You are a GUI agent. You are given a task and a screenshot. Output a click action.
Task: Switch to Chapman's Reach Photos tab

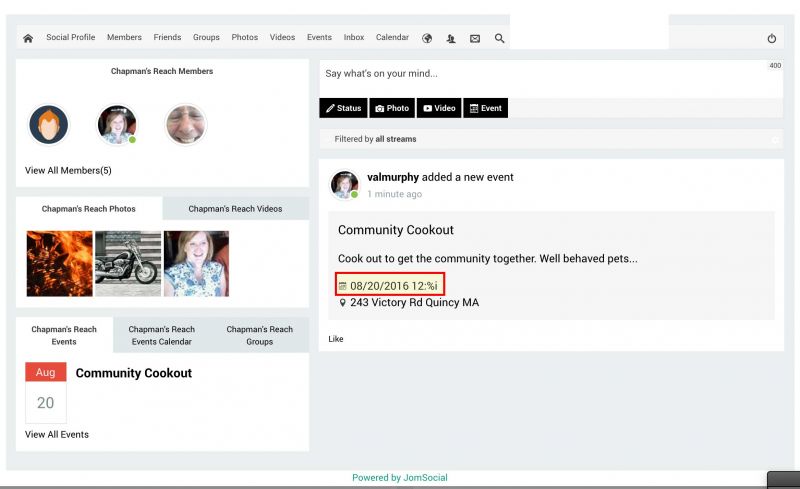tap(89, 209)
